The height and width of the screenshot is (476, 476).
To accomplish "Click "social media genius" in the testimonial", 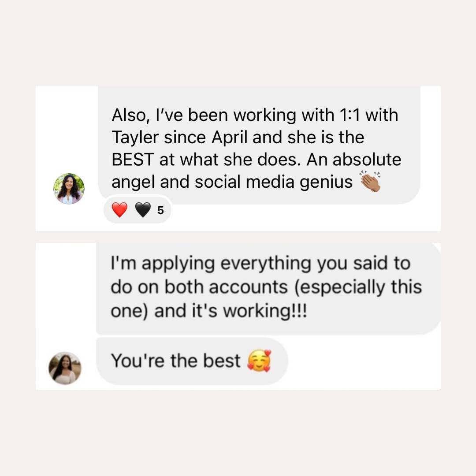I will pyautogui.click(x=274, y=182).
